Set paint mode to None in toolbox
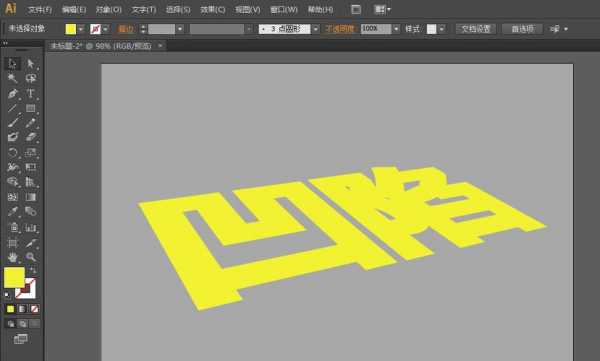This screenshot has height=361, width=600. coord(34,309)
